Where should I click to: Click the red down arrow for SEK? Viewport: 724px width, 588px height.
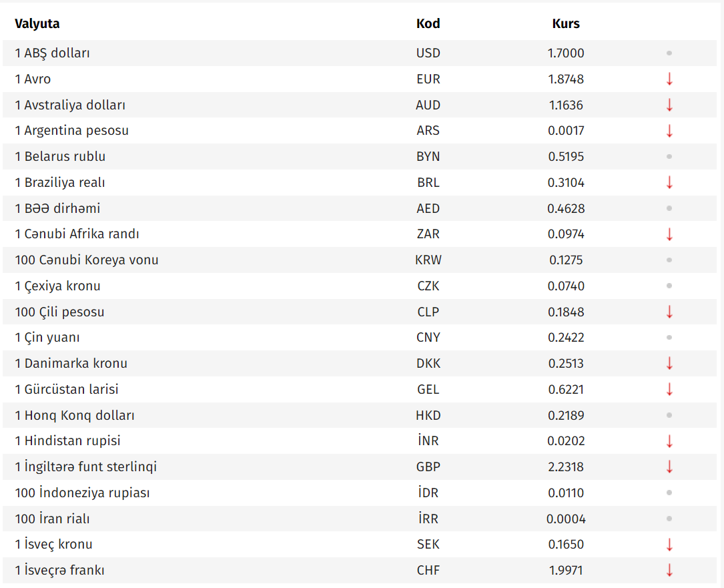pyautogui.click(x=669, y=544)
